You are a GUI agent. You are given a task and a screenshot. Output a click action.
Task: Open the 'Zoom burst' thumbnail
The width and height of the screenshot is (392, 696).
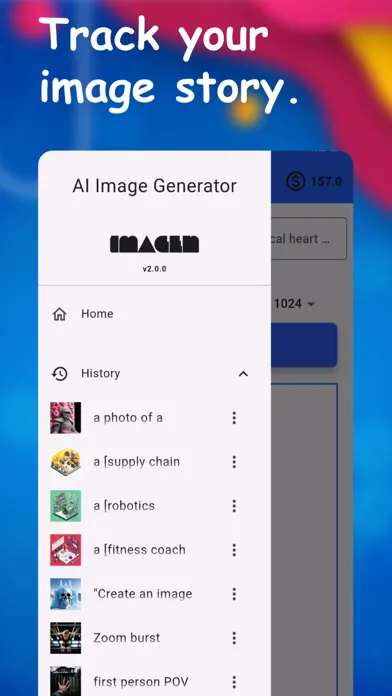65,638
